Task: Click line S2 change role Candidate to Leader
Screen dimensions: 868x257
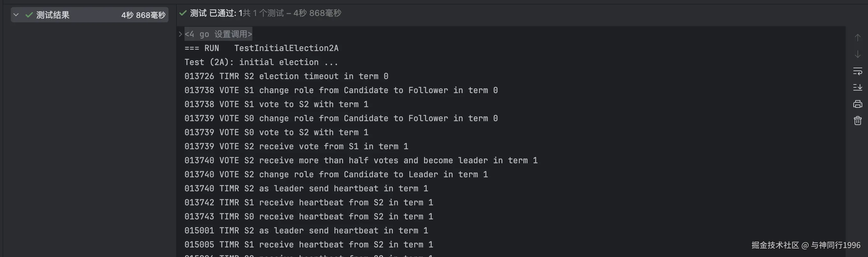Action: (x=336, y=174)
